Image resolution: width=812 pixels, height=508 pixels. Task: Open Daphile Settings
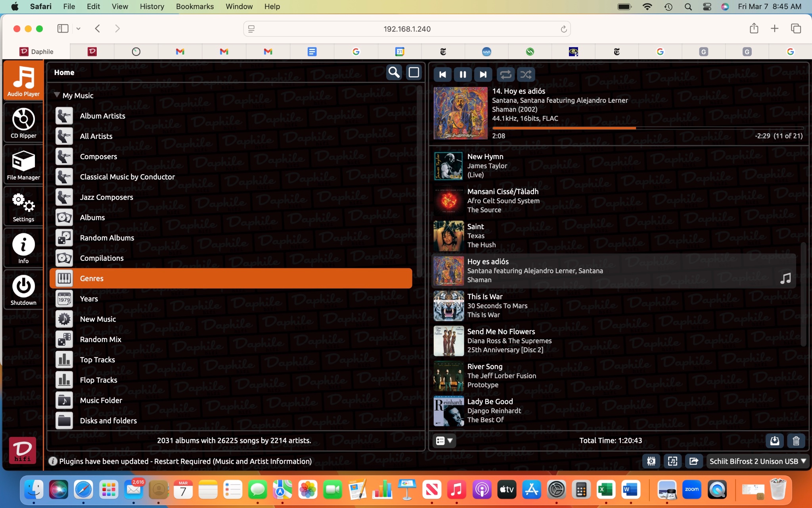click(x=23, y=206)
